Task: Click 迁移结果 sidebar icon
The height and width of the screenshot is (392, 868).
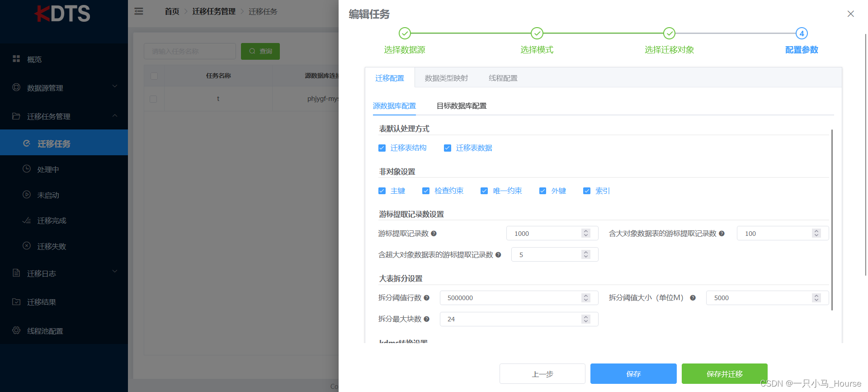Action: pos(16,301)
